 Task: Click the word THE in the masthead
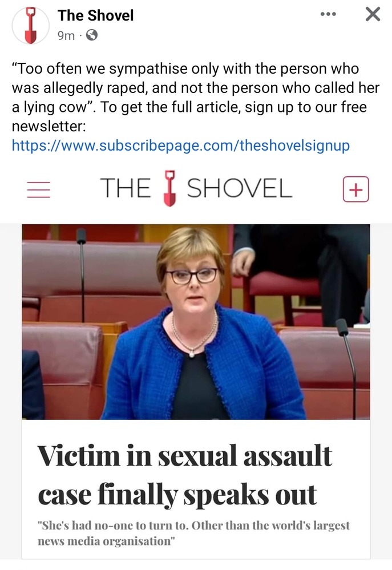[126, 188]
